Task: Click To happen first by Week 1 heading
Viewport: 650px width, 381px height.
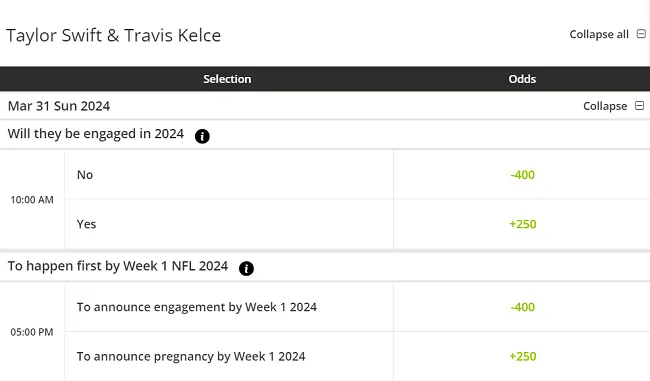Action: (118, 266)
